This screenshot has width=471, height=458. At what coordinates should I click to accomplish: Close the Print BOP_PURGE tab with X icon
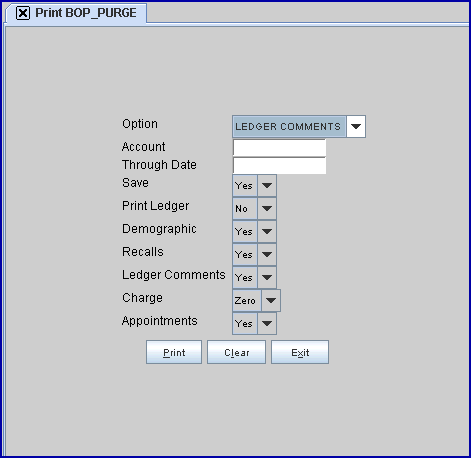click(x=23, y=13)
